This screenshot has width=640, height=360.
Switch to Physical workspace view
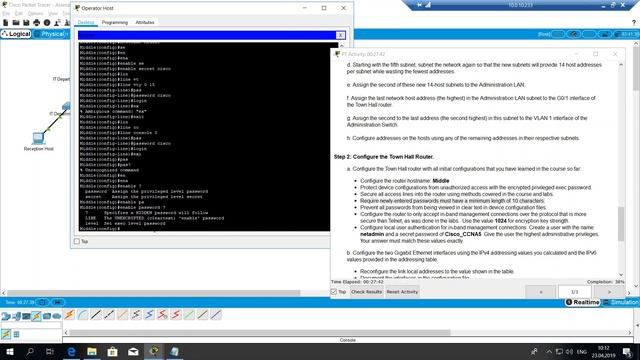coord(50,34)
